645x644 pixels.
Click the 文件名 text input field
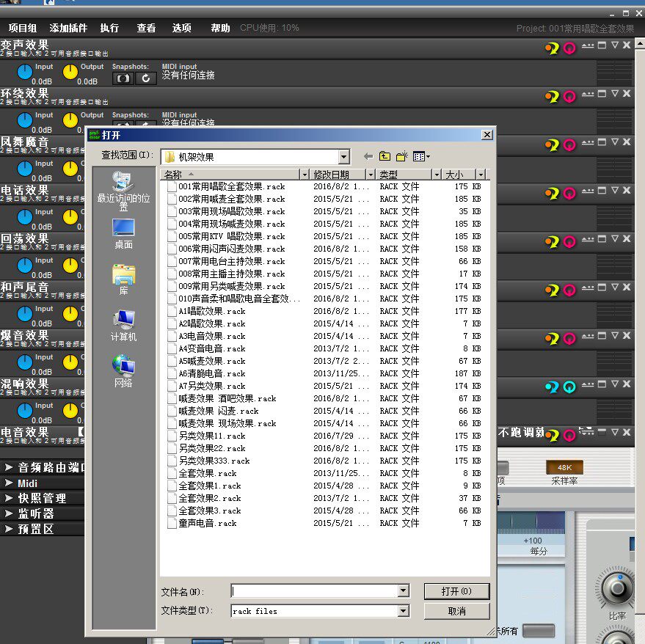pyautogui.click(x=315, y=591)
